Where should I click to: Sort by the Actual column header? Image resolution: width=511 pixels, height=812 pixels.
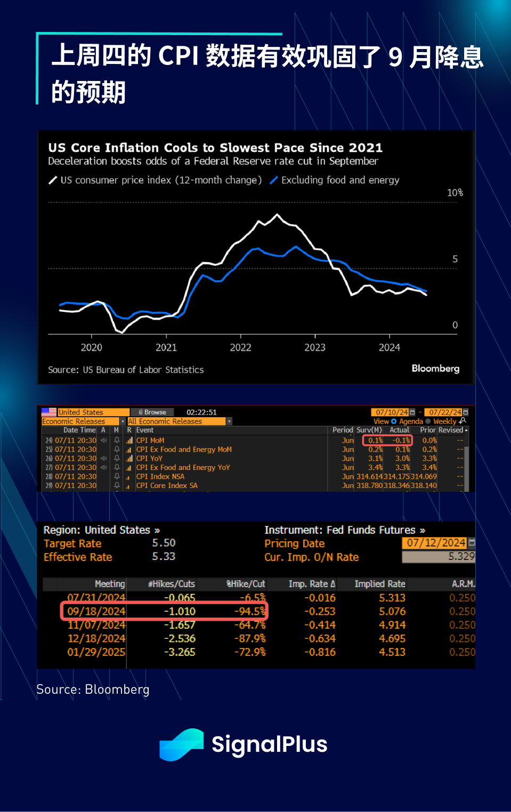coord(399,430)
